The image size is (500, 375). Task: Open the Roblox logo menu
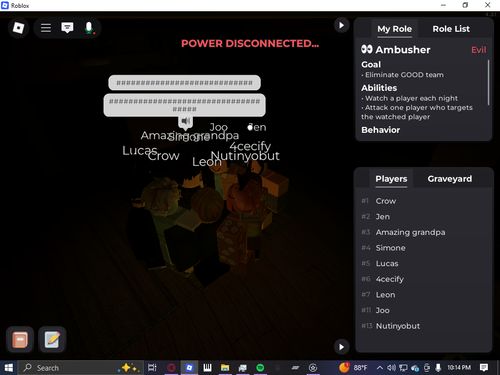(18, 28)
